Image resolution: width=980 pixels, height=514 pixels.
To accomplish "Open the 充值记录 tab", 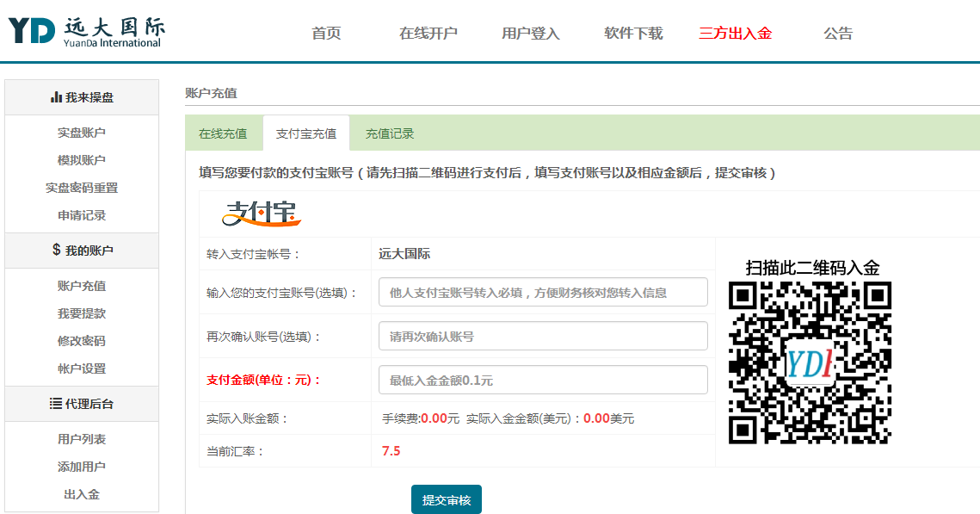I will click(x=390, y=133).
